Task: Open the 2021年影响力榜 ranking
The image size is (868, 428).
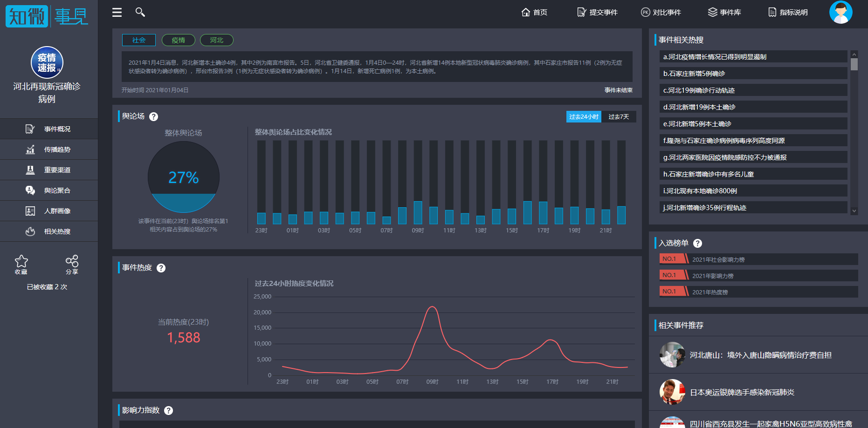Action: coord(759,276)
